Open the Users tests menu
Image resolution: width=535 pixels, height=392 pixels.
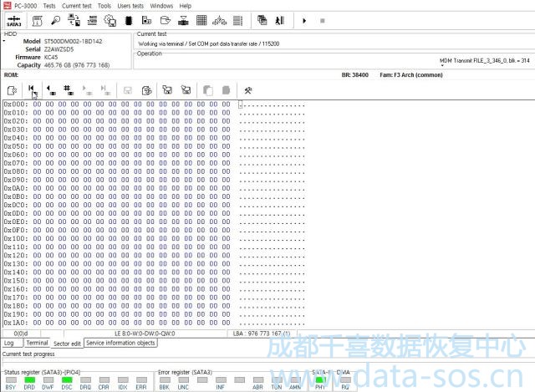tap(130, 6)
